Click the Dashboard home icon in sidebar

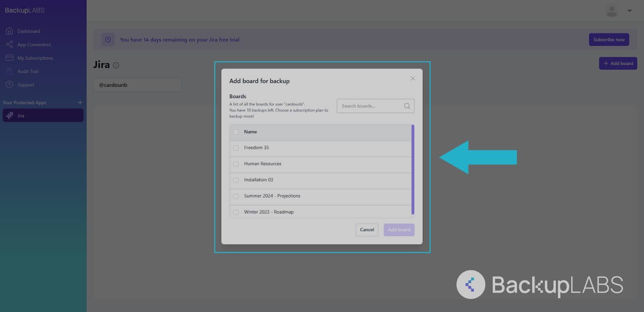point(9,31)
